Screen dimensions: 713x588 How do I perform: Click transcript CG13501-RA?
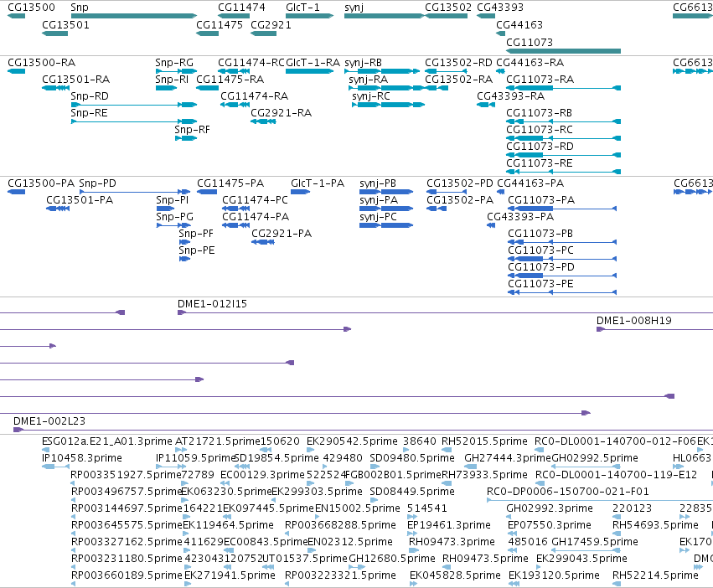pos(76,79)
